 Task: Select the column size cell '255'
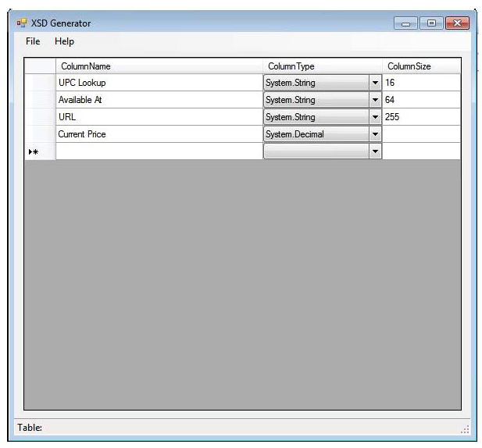(x=421, y=117)
